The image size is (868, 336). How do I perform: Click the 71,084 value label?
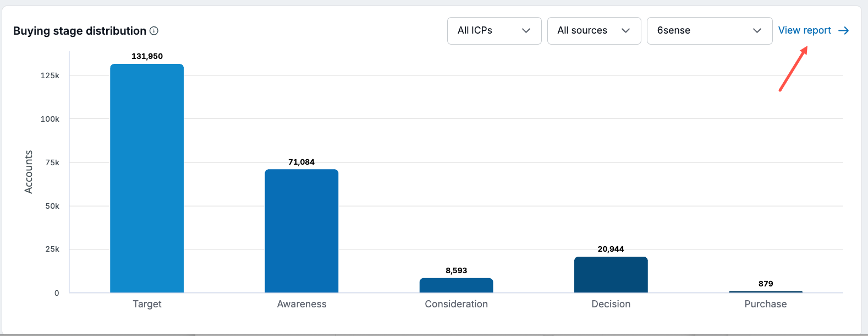301,162
